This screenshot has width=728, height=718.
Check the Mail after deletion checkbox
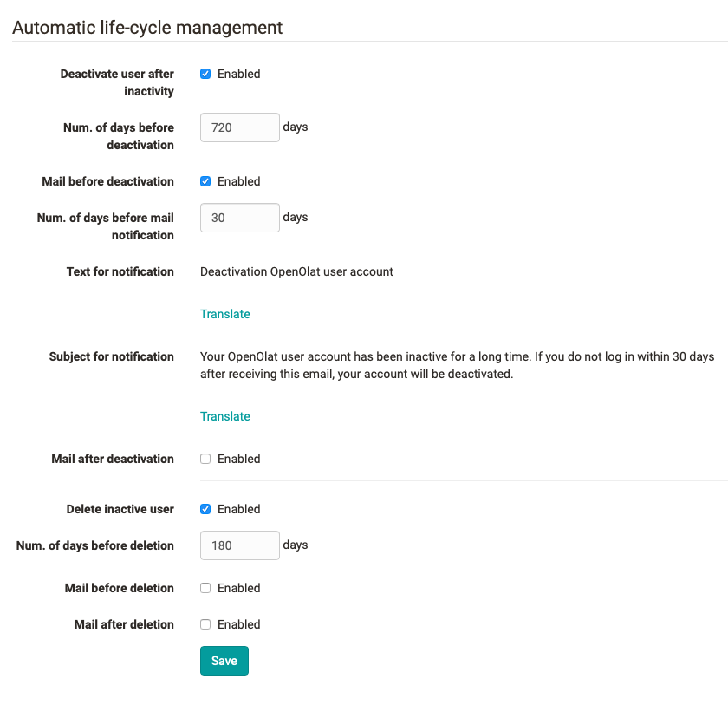[x=205, y=624]
